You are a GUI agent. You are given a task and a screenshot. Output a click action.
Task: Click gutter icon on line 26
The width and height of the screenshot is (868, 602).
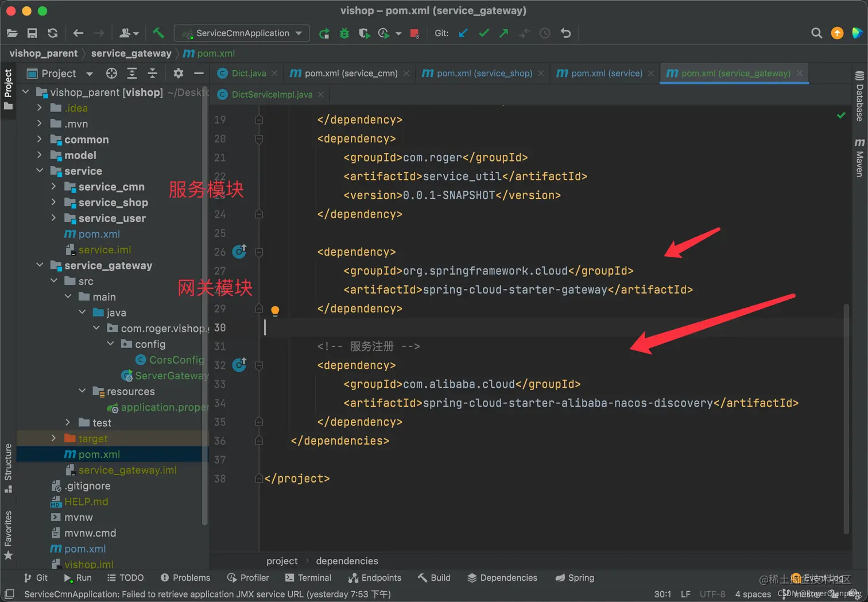239,252
